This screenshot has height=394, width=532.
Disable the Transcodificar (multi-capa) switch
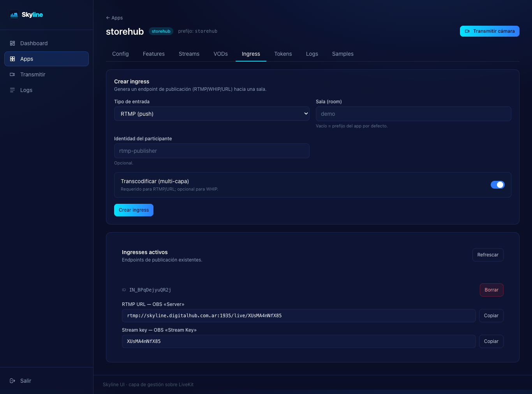(x=497, y=185)
